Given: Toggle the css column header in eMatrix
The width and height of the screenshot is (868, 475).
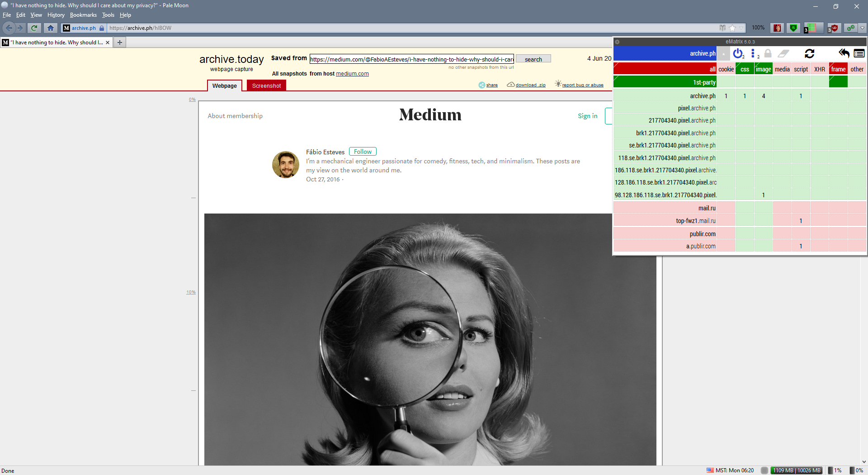Looking at the screenshot, I should point(745,69).
